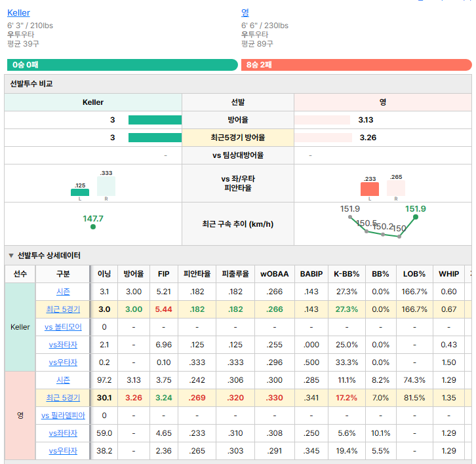Click the BABIP column header
The width and height of the screenshot is (476, 464).
tap(311, 274)
